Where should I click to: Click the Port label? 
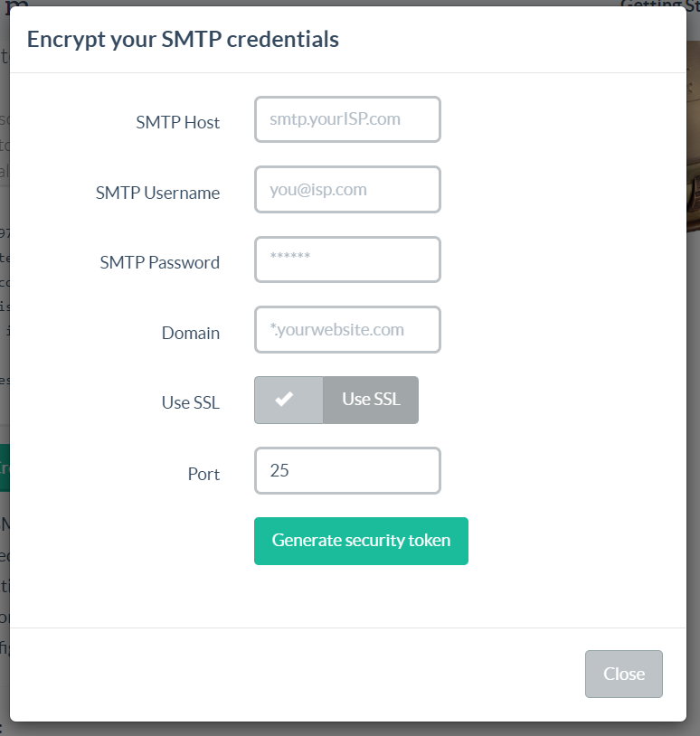pos(203,474)
